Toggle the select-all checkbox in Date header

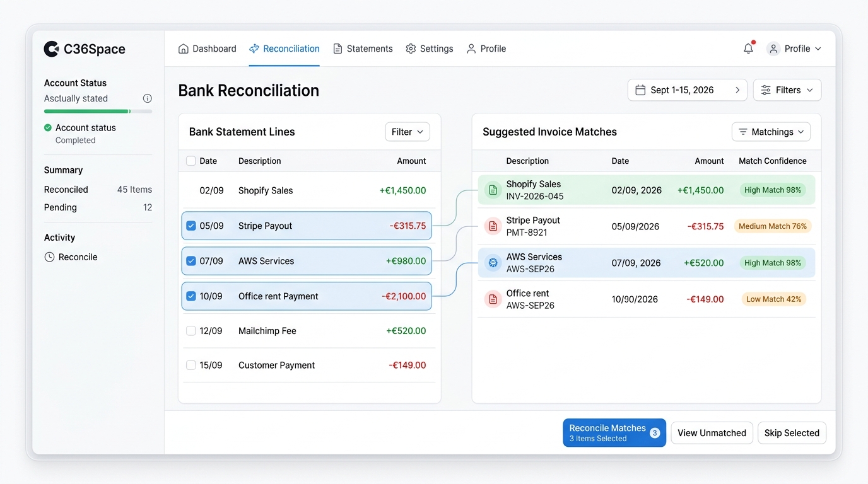click(191, 161)
